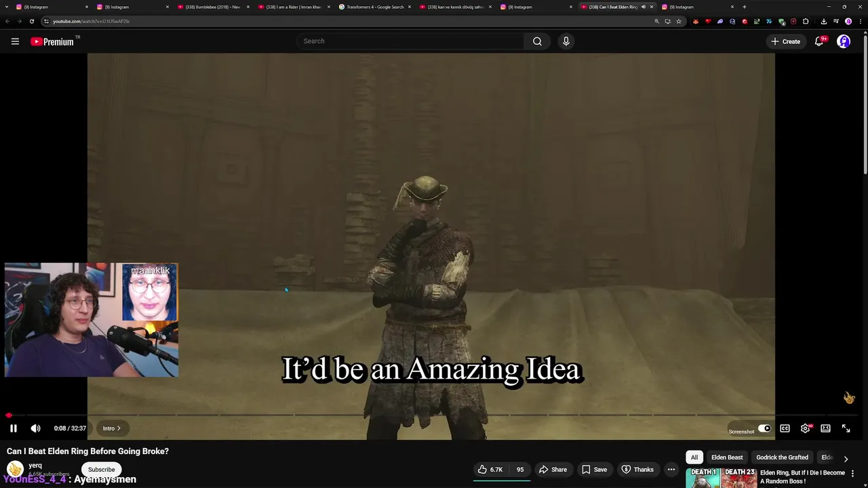Open the Create menu
Screen dimensions: 868x488
(x=785, y=41)
